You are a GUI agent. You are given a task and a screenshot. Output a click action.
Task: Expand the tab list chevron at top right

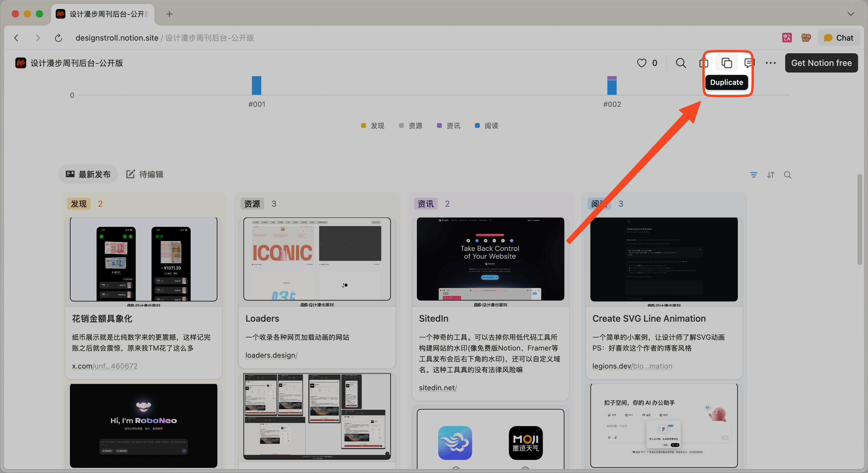[x=851, y=14]
